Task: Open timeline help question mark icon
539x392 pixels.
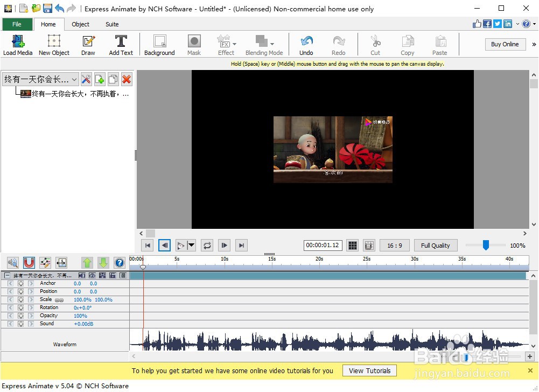Action: coord(120,263)
